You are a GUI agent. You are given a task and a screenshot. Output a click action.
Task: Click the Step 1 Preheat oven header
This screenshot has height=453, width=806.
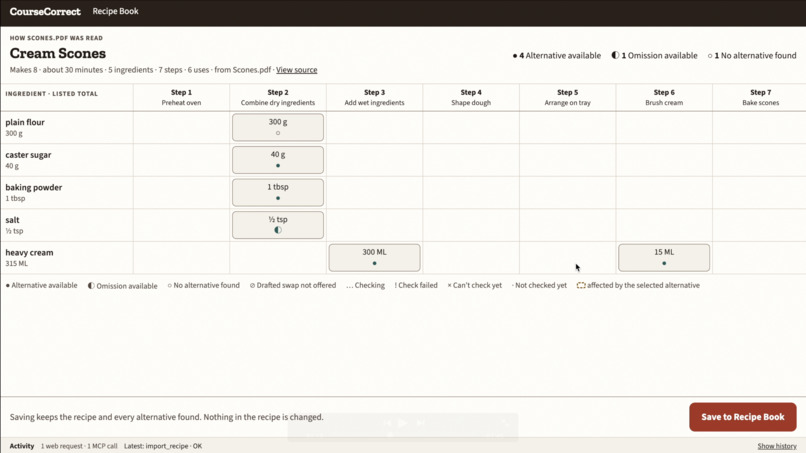181,97
